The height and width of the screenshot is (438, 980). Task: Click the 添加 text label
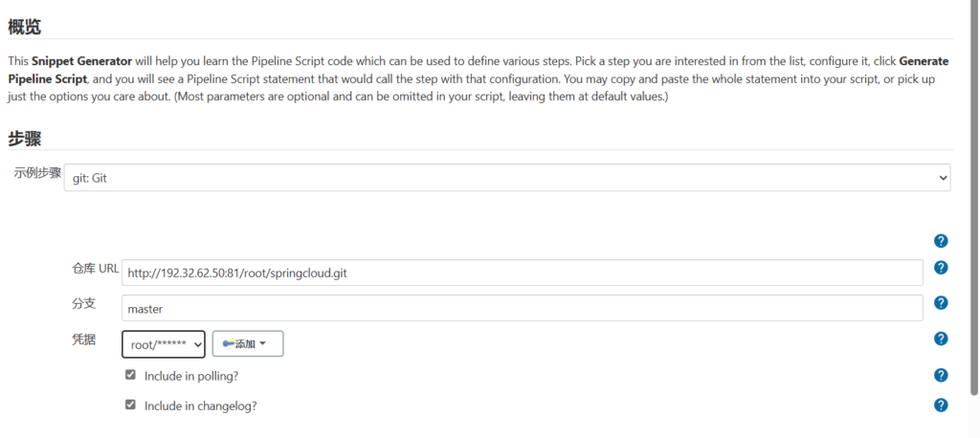(x=245, y=343)
